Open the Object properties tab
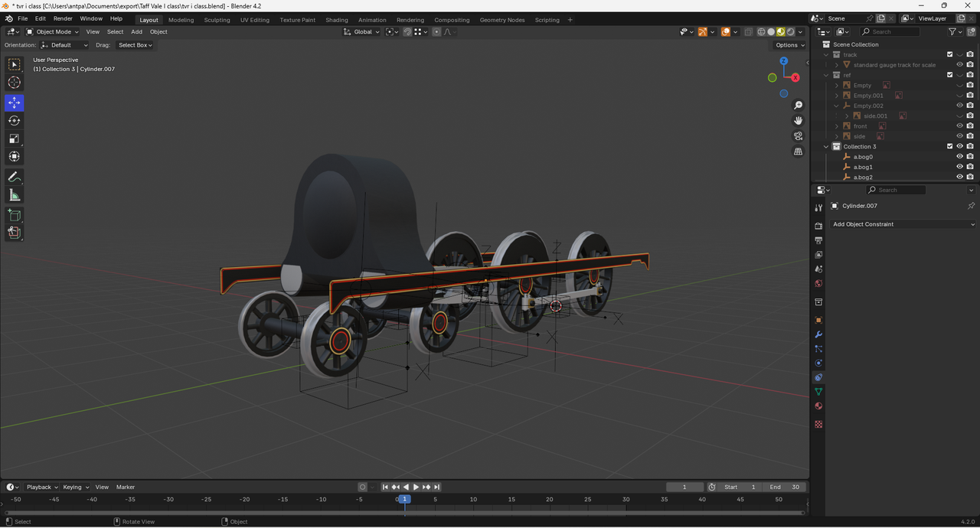Viewport: 980px width, 528px height. [818, 320]
